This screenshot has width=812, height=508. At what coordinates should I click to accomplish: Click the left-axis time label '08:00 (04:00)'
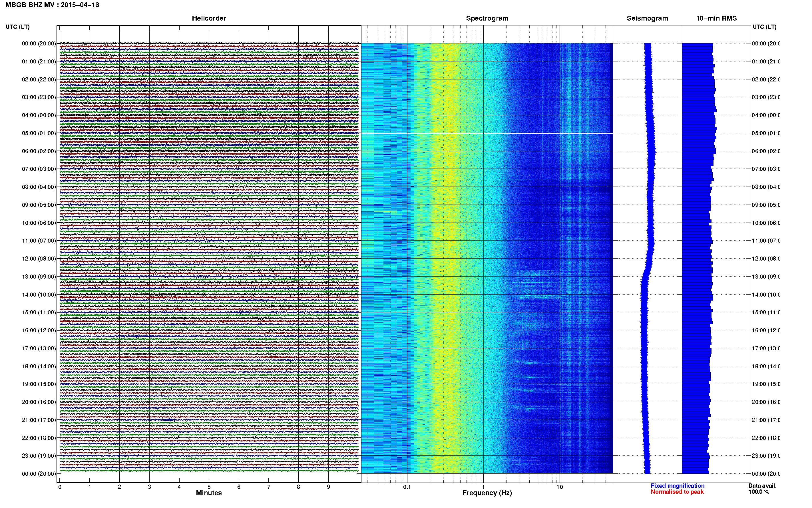point(39,187)
